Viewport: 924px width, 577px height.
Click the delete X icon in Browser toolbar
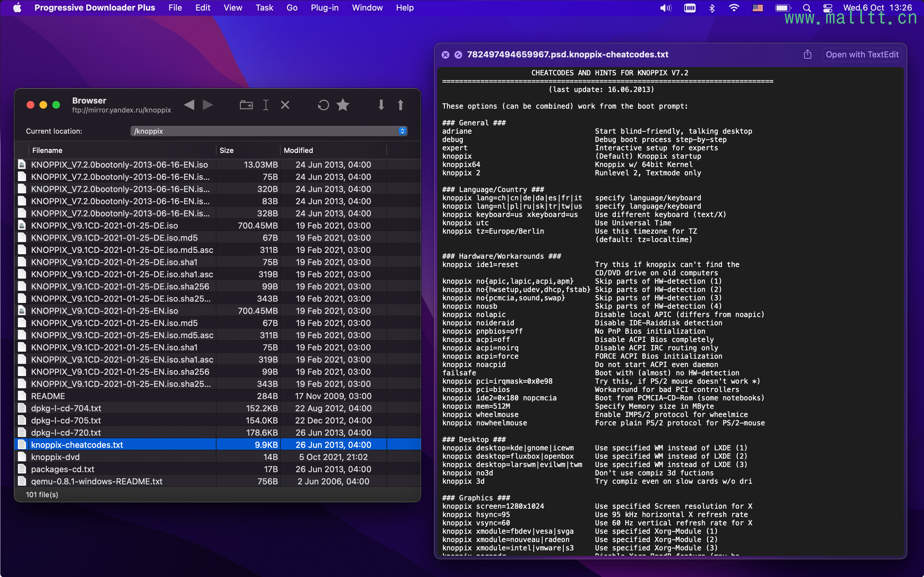tap(285, 105)
